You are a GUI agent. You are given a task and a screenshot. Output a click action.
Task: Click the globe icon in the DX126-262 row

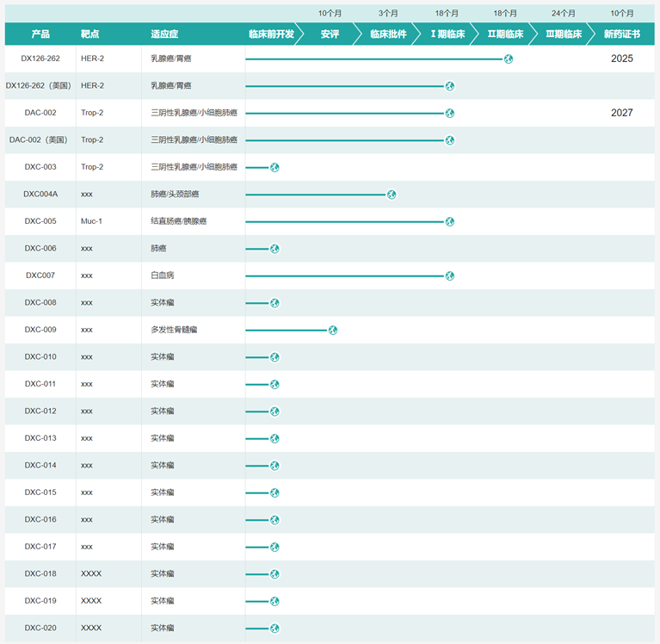[509, 59]
